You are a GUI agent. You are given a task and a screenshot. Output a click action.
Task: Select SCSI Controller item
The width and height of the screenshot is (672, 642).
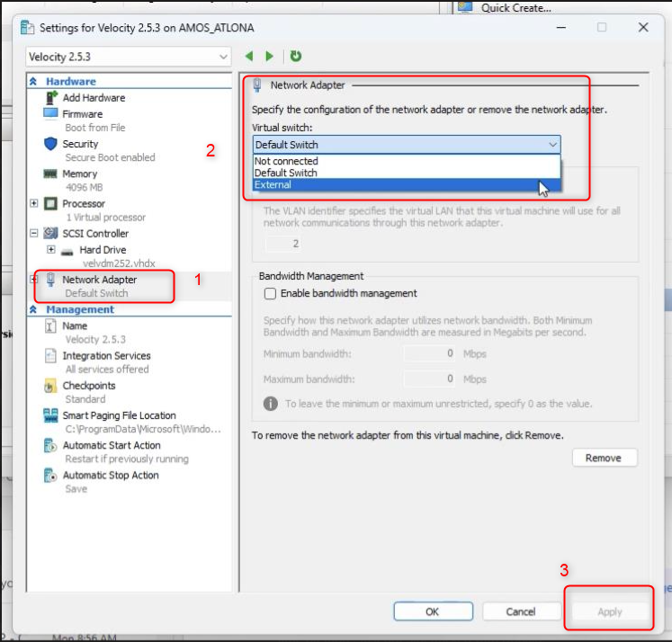95,234
